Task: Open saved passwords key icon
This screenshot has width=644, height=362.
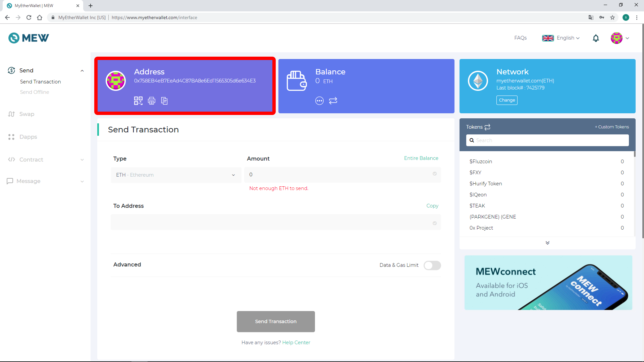Action: (602, 17)
